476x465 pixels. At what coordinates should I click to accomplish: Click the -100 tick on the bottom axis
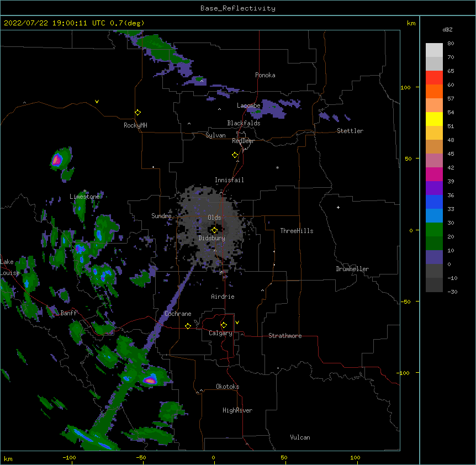pos(69,458)
